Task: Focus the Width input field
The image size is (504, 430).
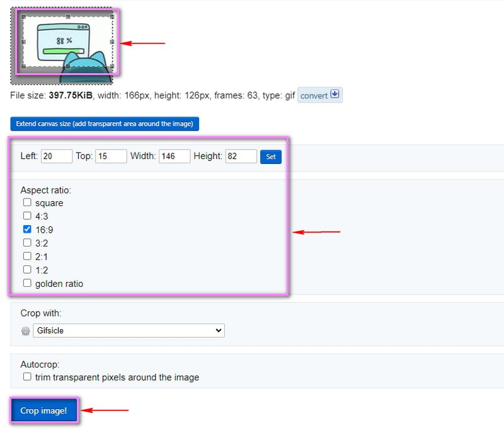Action: pyautogui.click(x=175, y=156)
